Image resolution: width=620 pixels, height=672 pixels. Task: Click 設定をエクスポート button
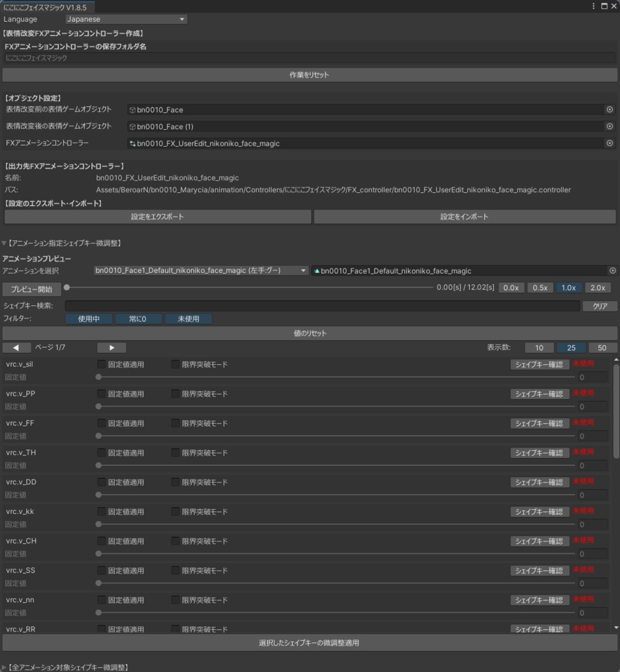[x=157, y=217]
